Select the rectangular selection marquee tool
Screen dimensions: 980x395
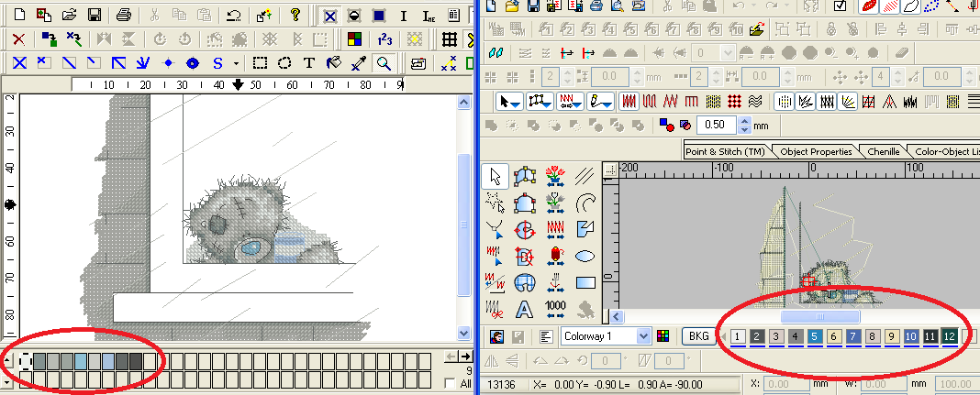[x=260, y=62]
